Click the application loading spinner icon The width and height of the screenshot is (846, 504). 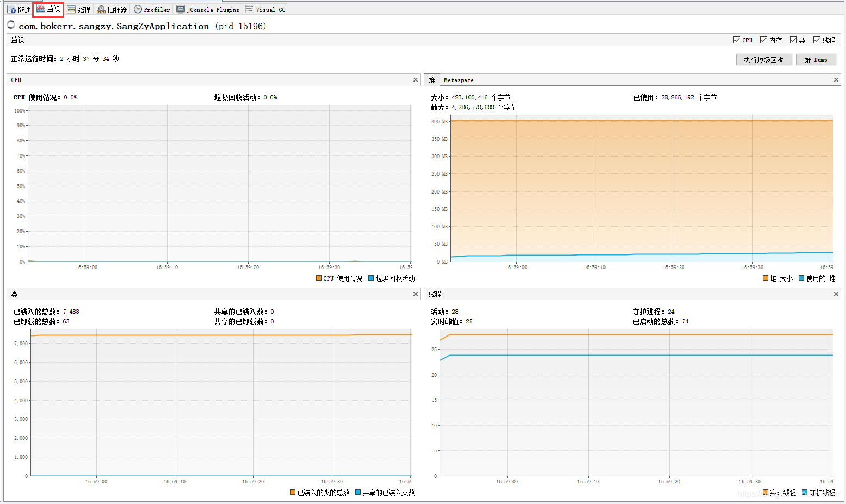11,24
